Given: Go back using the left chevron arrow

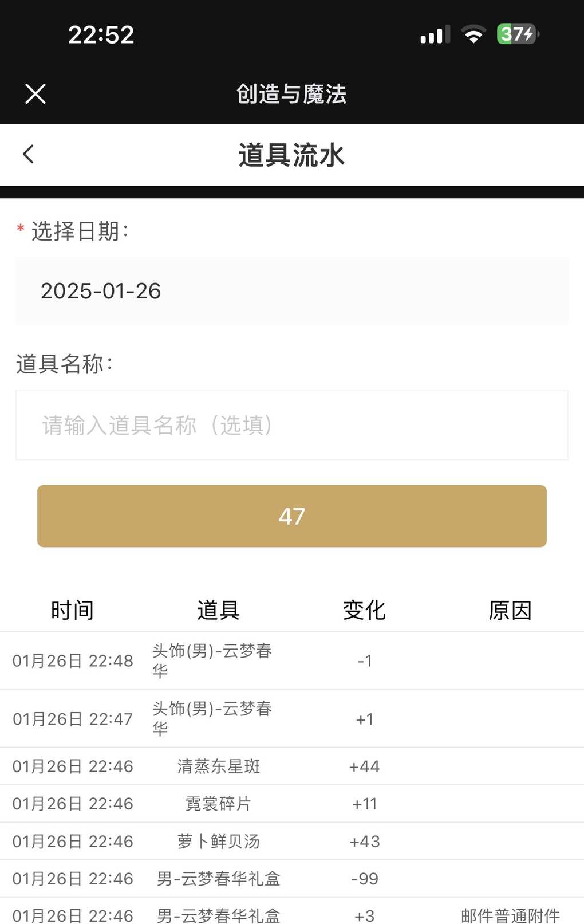Looking at the screenshot, I should click(28, 154).
